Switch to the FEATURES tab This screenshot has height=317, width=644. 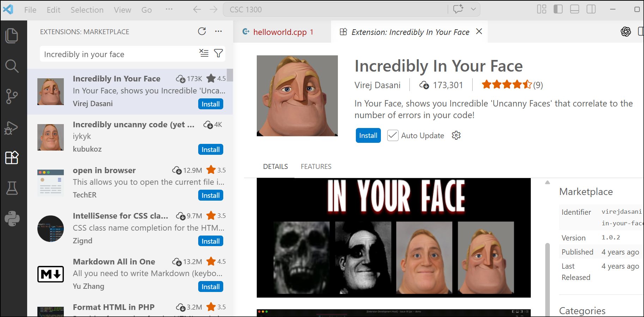pyautogui.click(x=316, y=166)
